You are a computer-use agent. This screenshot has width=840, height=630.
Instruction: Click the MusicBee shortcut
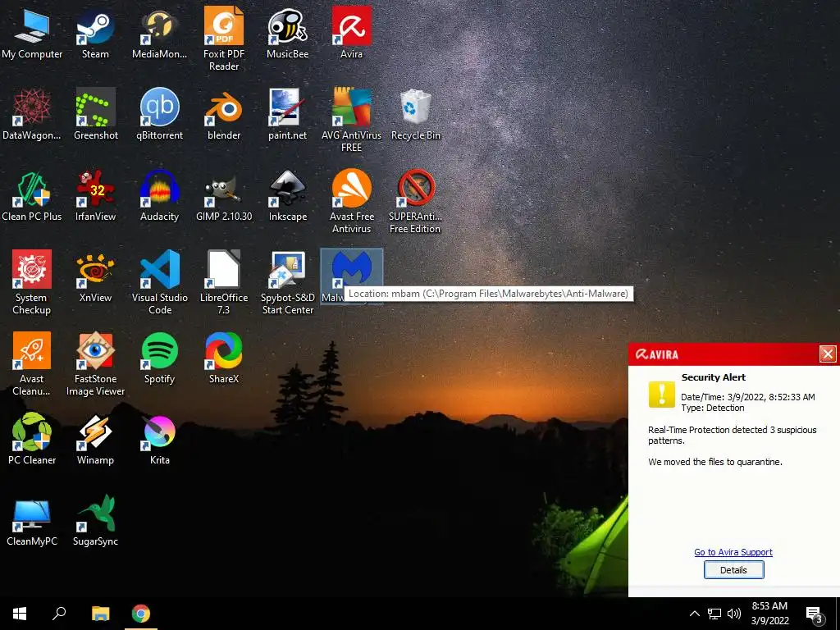tap(288, 33)
